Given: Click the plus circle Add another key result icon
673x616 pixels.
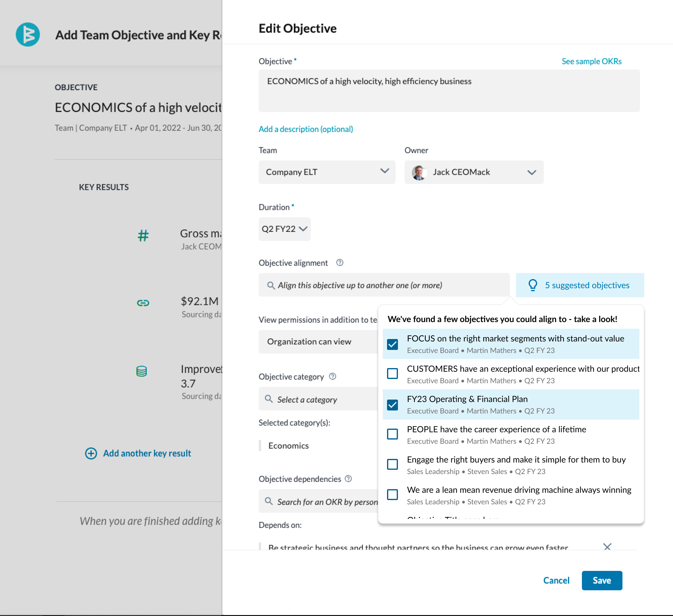Looking at the screenshot, I should click(x=91, y=453).
